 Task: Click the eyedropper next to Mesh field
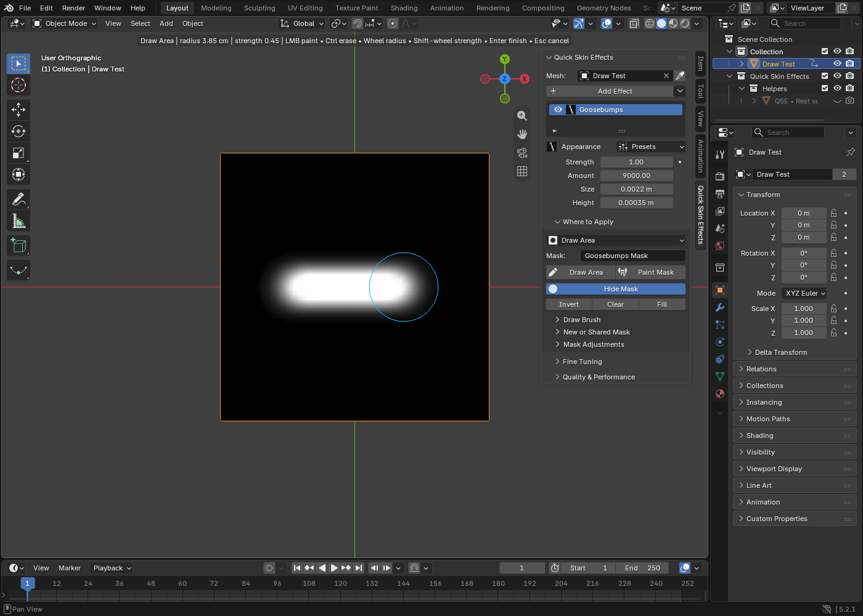point(679,76)
